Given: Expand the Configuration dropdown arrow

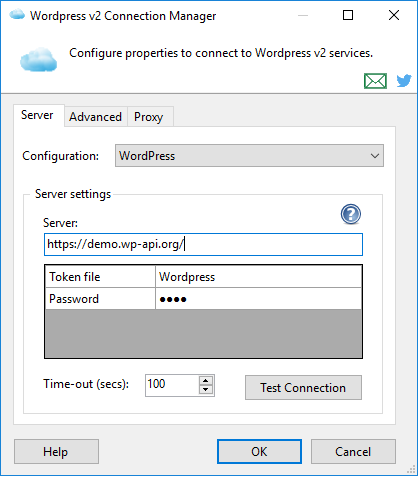Looking at the screenshot, I should point(375,156).
